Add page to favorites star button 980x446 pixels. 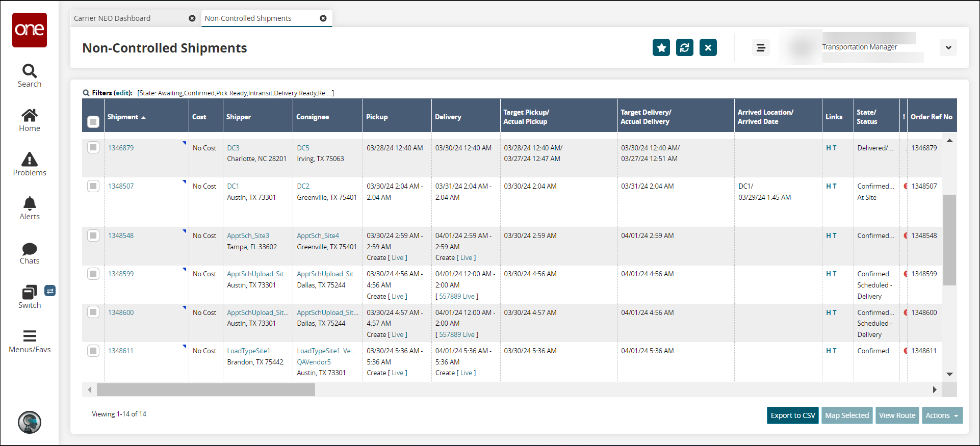click(x=661, y=47)
